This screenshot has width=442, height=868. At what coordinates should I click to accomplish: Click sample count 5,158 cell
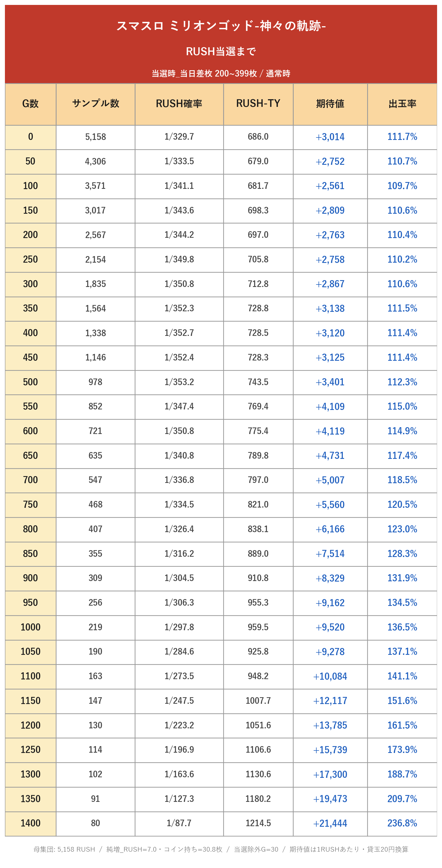point(96,137)
